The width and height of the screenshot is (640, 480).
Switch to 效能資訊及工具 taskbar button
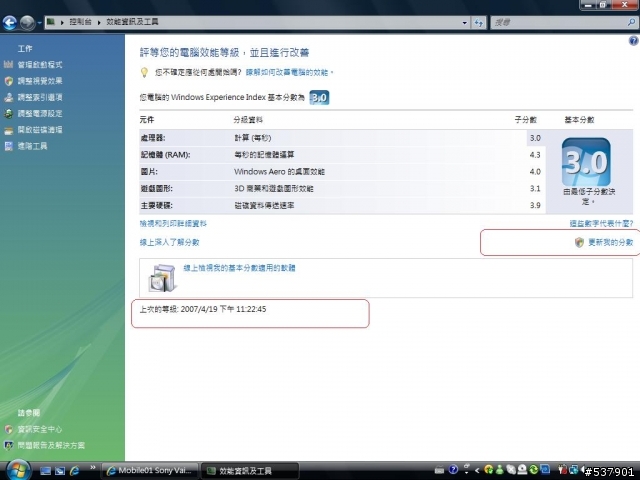pyautogui.click(x=250, y=471)
